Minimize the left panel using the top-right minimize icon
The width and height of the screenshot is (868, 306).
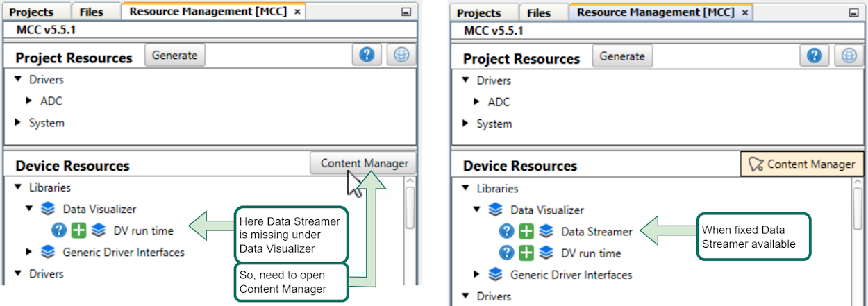(406, 12)
